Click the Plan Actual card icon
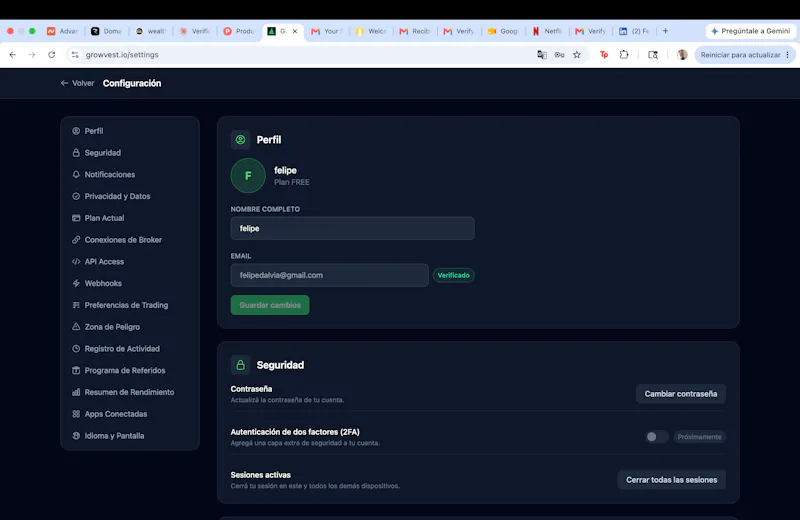This screenshot has width=800, height=520. (76, 218)
